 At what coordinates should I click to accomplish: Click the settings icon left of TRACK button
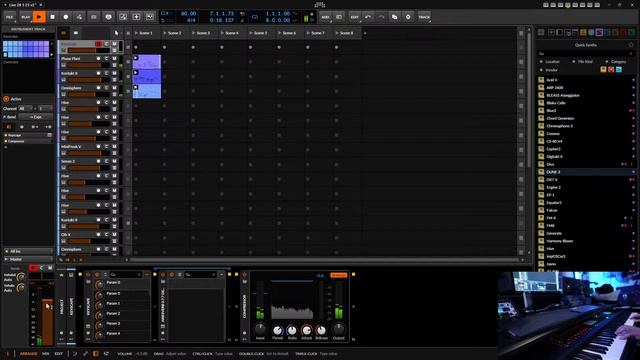click(x=408, y=17)
